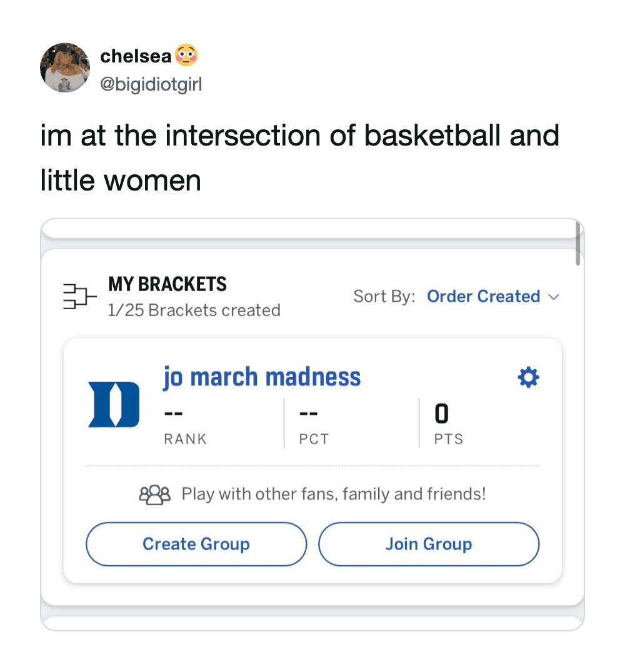Open @bigidiotgirl's profile
The width and height of the screenshot is (625, 672).
[x=152, y=84]
